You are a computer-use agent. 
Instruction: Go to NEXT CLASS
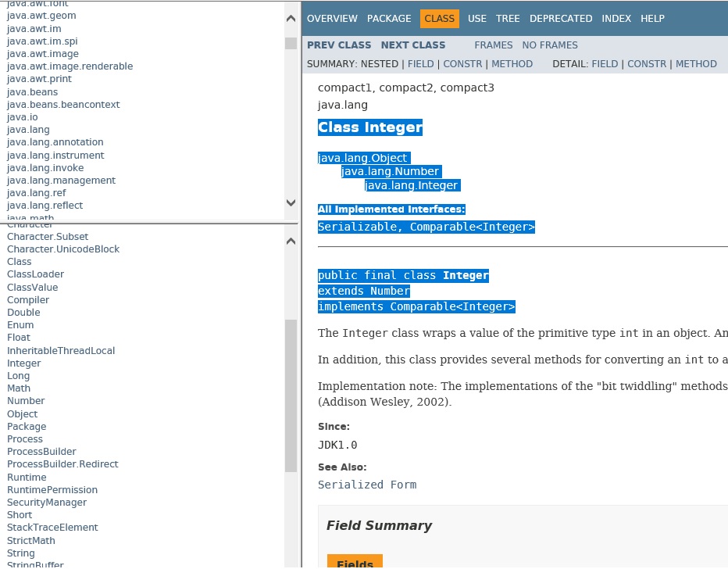(x=413, y=45)
